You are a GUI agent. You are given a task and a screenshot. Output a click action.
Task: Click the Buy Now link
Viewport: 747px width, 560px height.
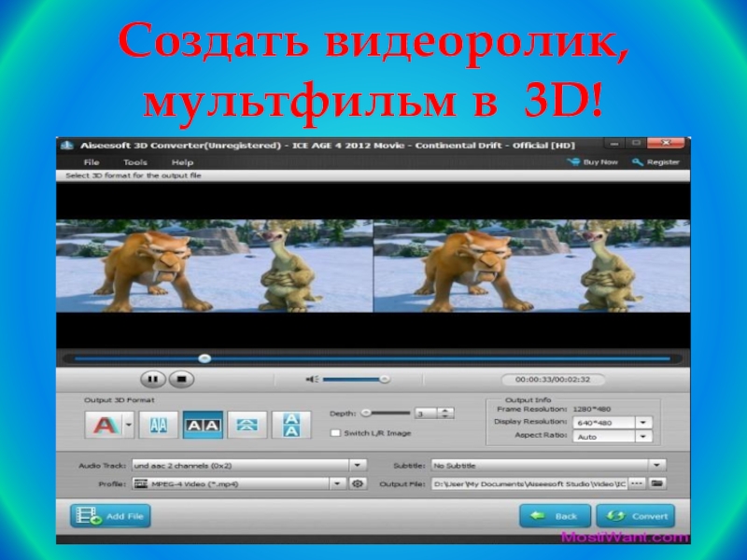click(593, 161)
